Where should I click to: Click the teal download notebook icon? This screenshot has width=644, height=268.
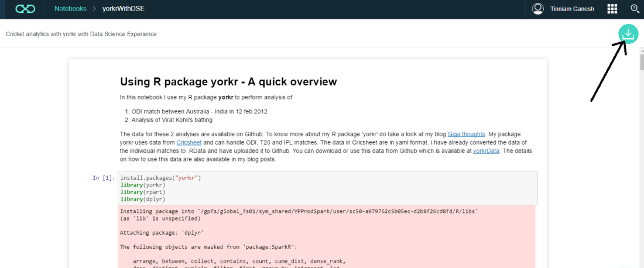coord(628,35)
